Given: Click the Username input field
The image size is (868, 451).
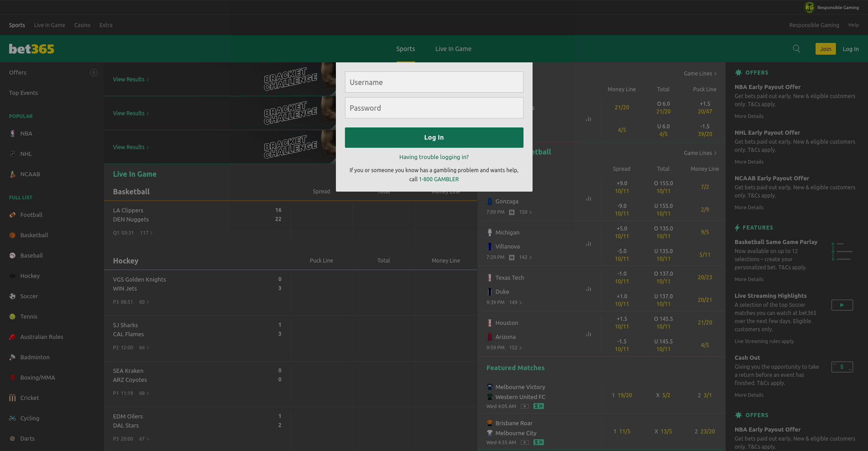Looking at the screenshot, I should (434, 82).
